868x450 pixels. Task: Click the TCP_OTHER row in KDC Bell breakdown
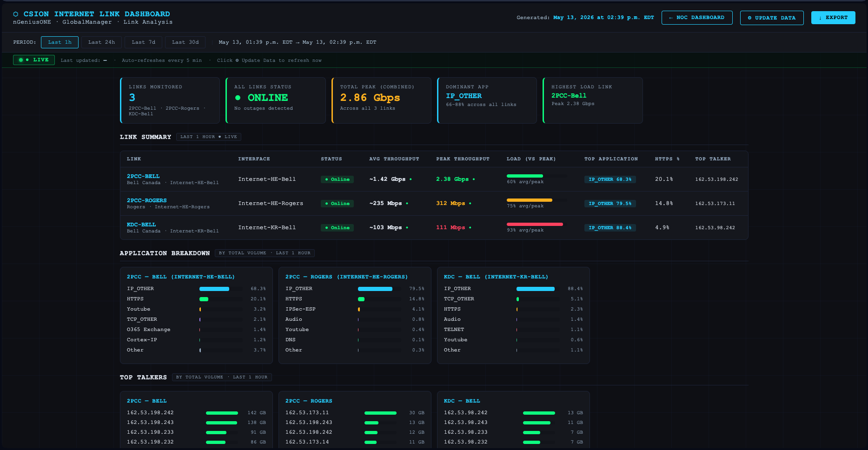pyautogui.click(x=513, y=299)
